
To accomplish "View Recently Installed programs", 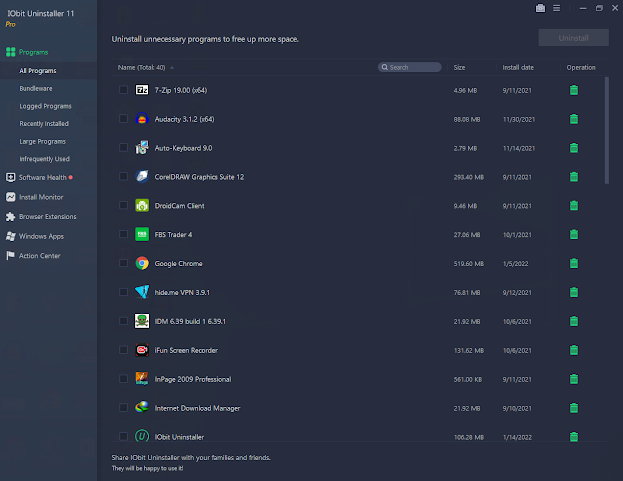I will (x=44, y=124).
